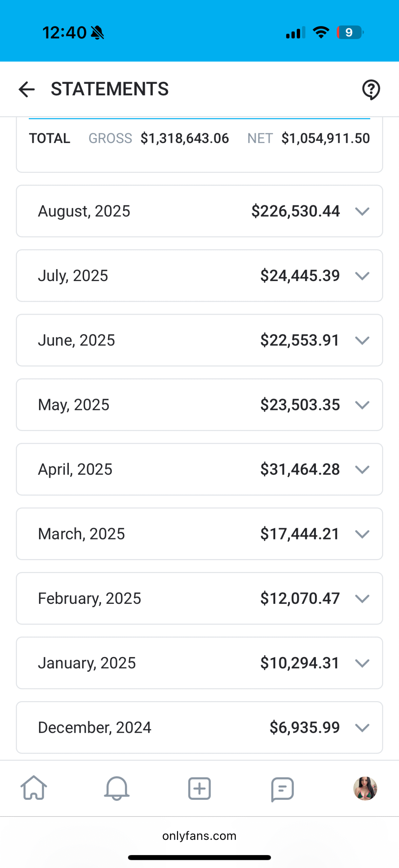Viewport: 399px width, 868px height.
Task: Expand July, 2025 statement chevron
Action: (x=362, y=276)
